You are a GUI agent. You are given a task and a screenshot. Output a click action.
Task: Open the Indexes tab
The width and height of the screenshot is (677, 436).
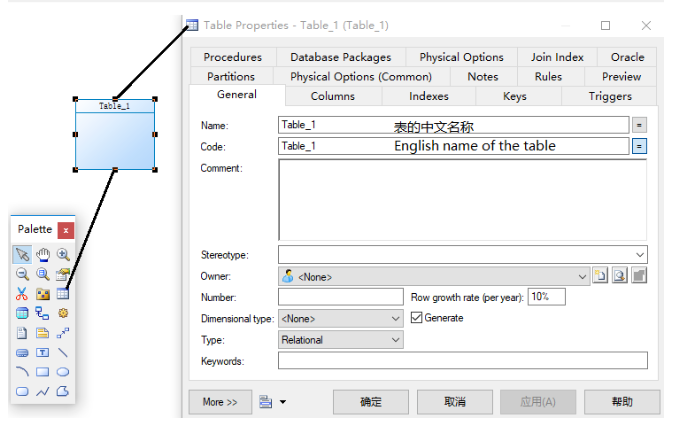tap(428, 96)
